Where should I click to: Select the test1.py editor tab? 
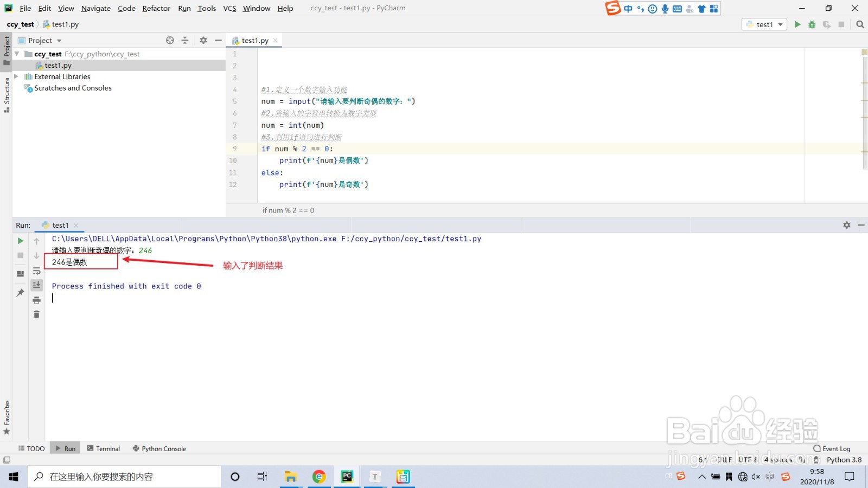point(254,40)
